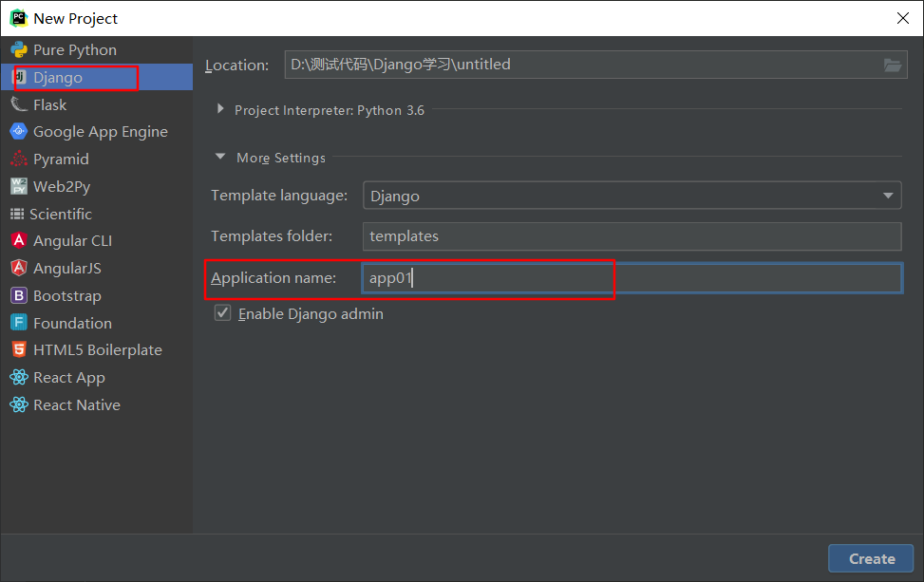
Task: Click the More Settings heading text
Action: coord(281,158)
